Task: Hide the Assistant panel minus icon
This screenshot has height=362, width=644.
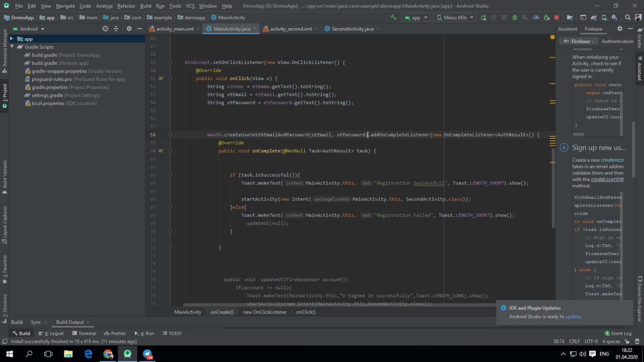Action: [x=630, y=29]
